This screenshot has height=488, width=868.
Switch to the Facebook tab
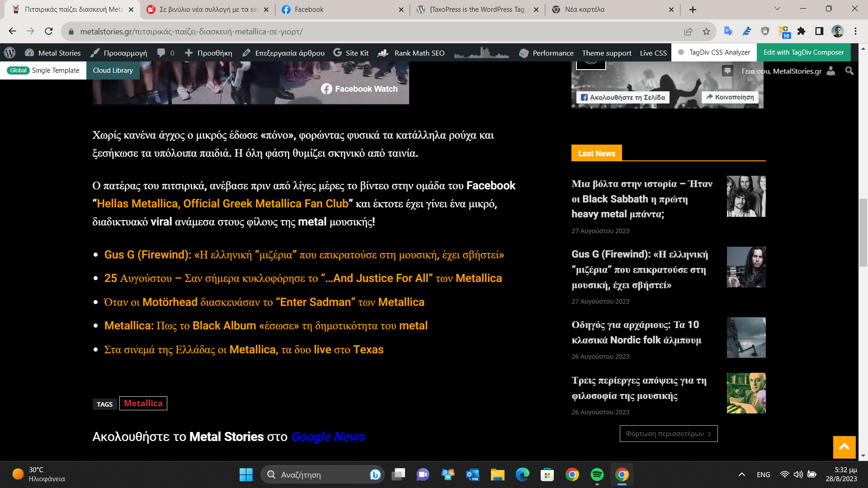[342, 9]
